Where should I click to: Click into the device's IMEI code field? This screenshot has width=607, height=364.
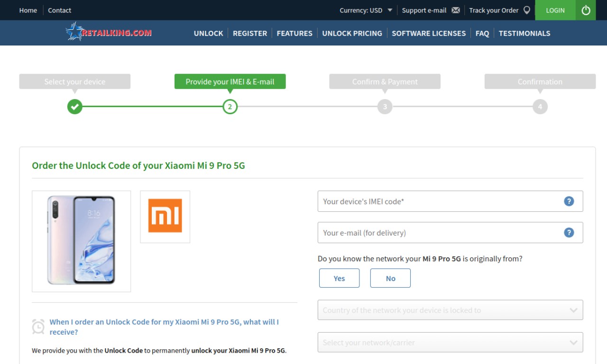(450, 201)
